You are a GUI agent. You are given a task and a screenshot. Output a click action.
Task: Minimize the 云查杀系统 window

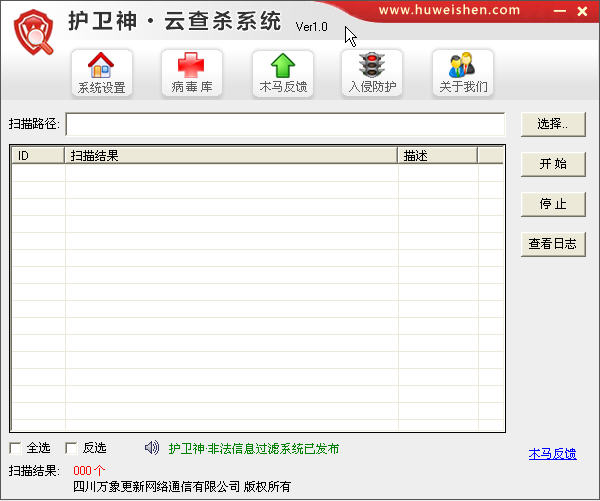(x=559, y=11)
